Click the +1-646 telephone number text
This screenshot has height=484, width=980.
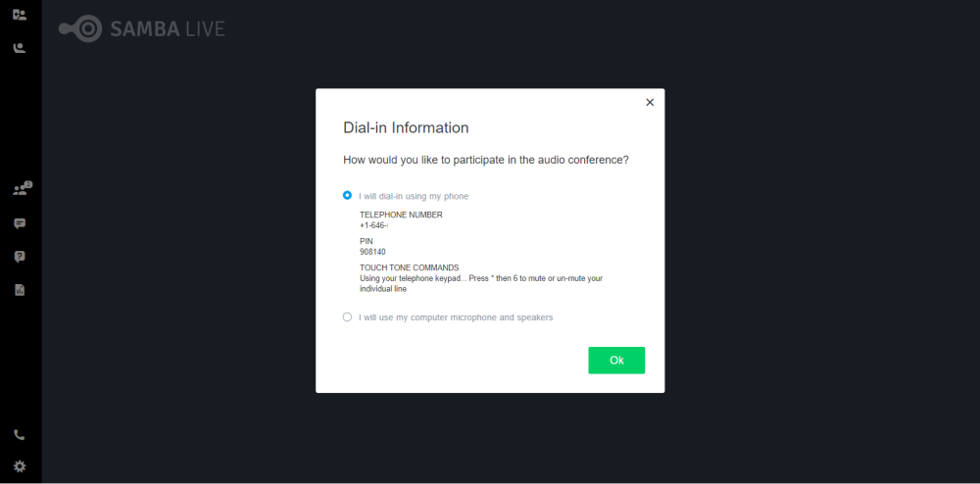coord(373,225)
